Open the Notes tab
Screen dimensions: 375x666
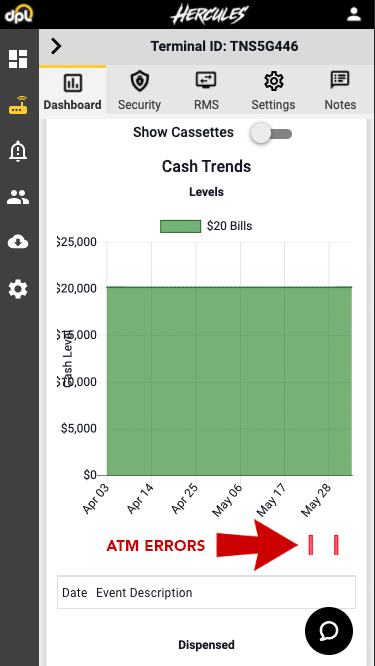(340, 90)
